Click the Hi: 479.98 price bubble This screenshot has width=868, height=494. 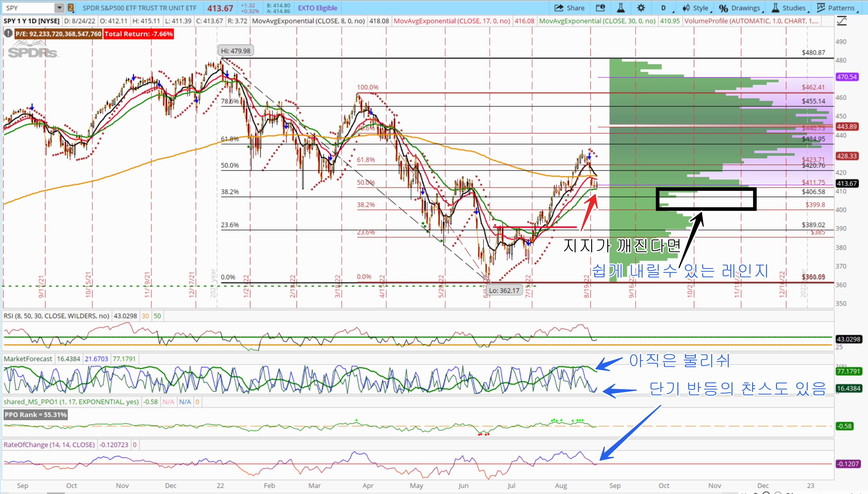(x=236, y=51)
